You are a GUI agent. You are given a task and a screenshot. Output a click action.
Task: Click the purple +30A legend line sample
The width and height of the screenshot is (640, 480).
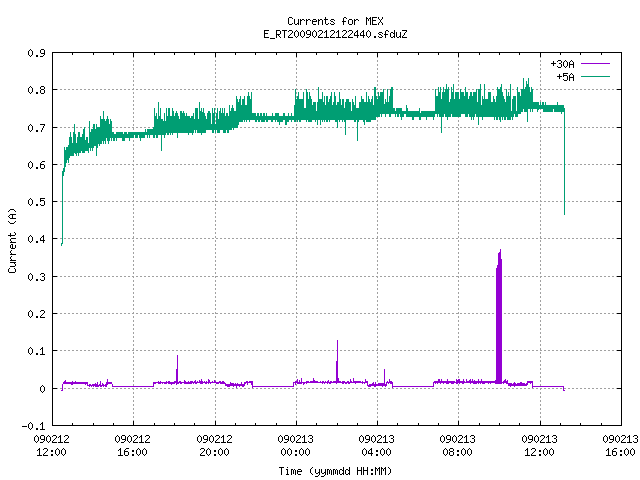click(x=595, y=64)
